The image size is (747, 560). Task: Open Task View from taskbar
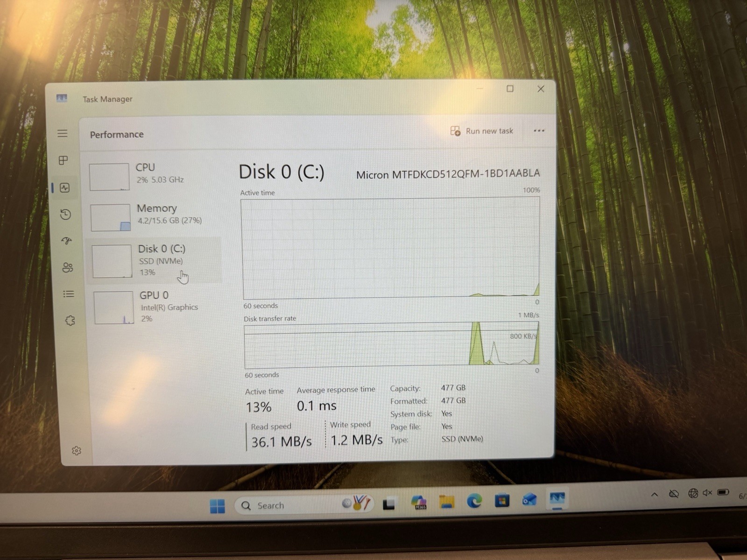tap(388, 504)
